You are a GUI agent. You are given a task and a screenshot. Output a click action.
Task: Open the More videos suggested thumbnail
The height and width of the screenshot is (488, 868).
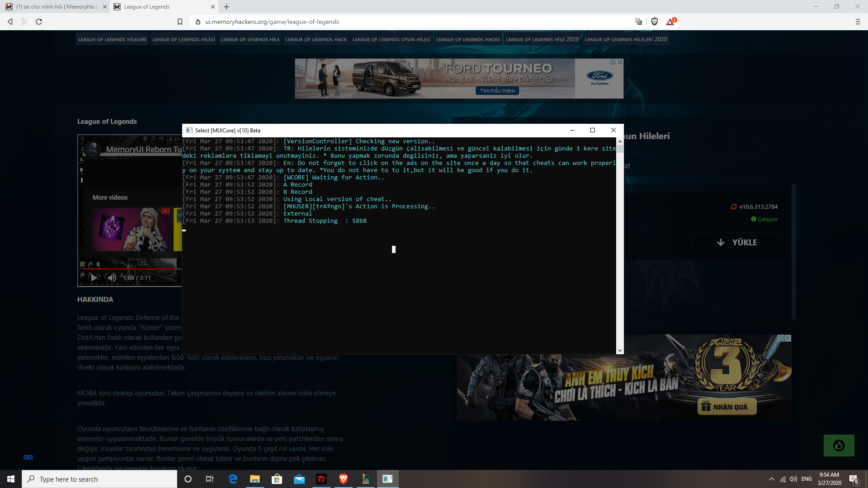132,230
